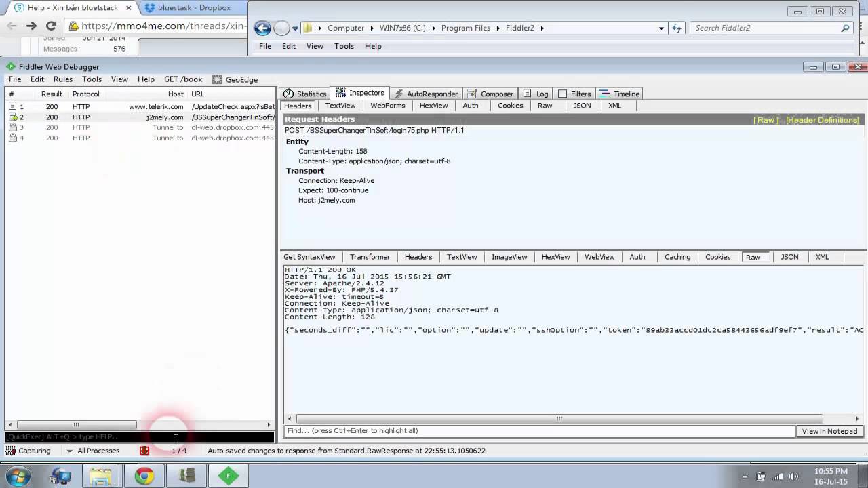Click inside the QuickExec command box

pos(139,437)
